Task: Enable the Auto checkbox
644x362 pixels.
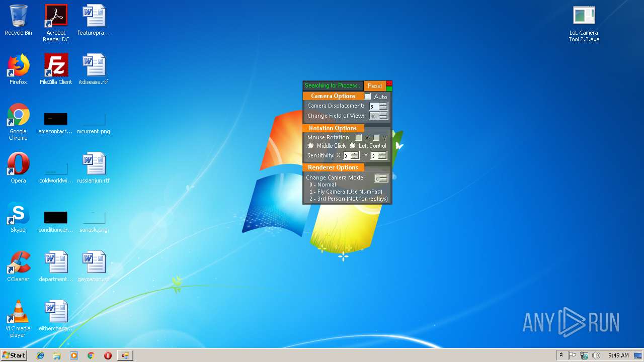Action: 368,97
